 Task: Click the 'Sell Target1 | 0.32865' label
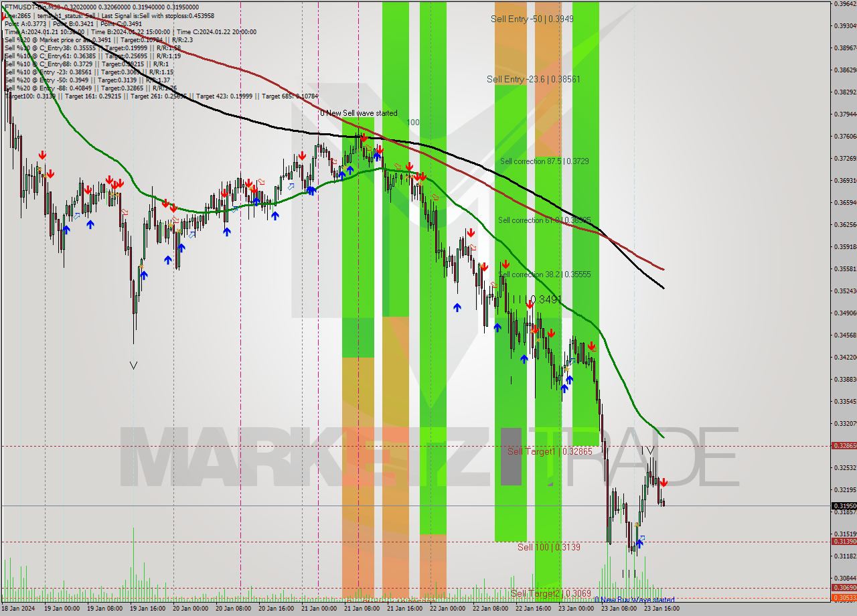550,452
